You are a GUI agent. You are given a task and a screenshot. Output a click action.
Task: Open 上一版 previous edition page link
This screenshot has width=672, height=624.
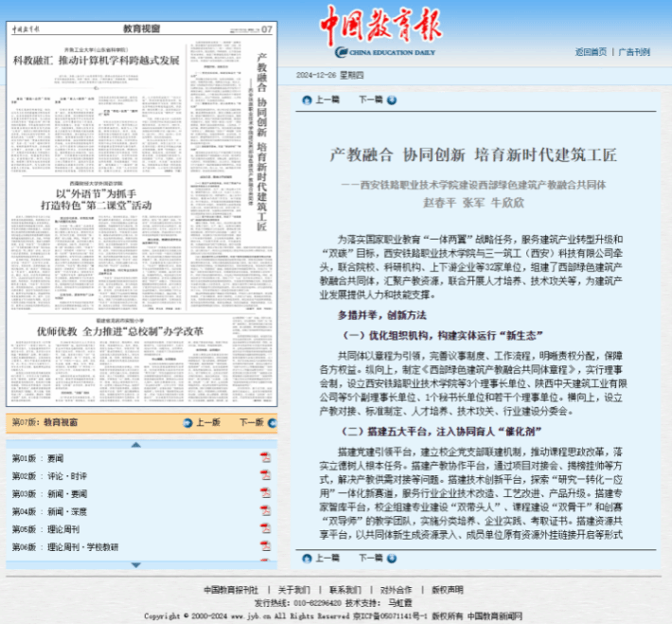[x=208, y=422]
